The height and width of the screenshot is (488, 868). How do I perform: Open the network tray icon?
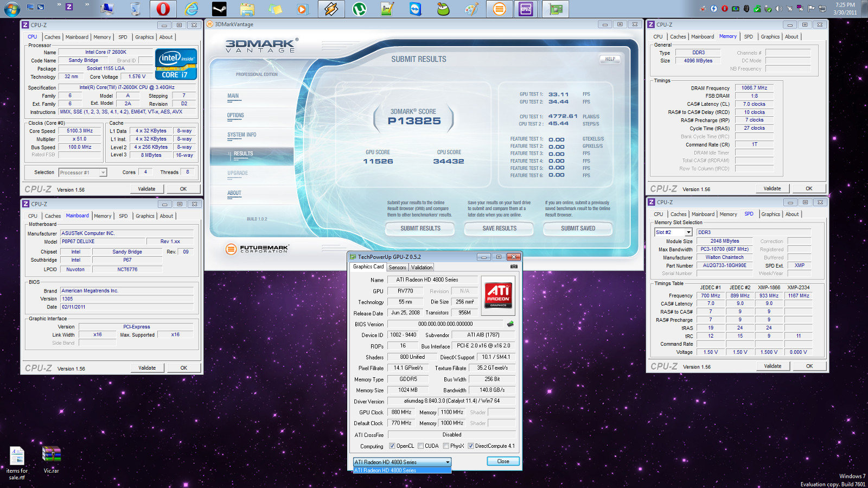coord(822,9)
